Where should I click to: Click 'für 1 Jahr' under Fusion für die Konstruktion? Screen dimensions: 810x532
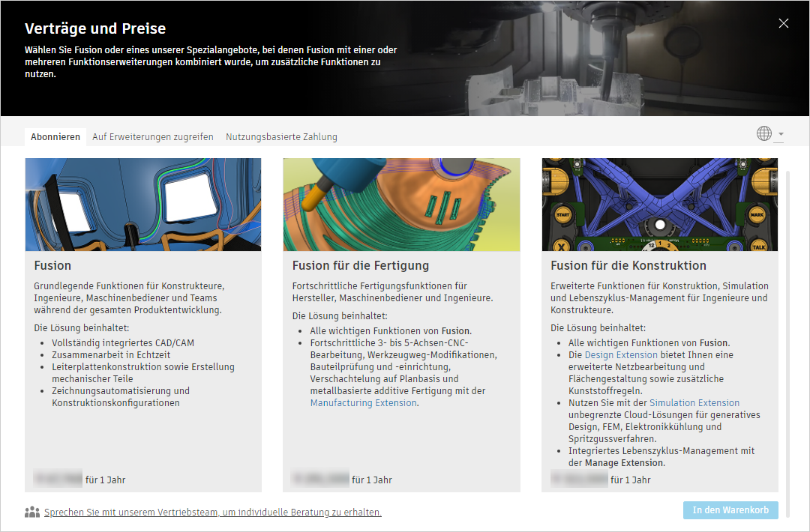(x=630, y=480)
